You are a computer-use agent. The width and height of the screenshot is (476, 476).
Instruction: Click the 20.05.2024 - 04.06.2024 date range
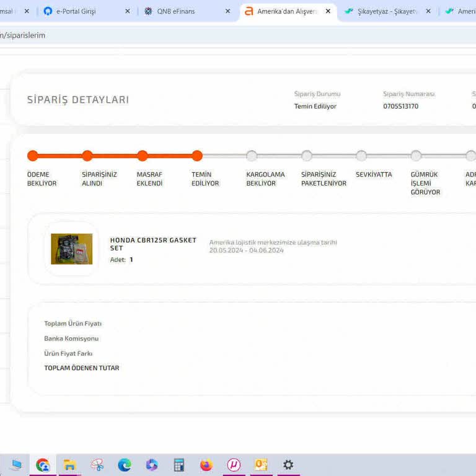tap(246, 250)
